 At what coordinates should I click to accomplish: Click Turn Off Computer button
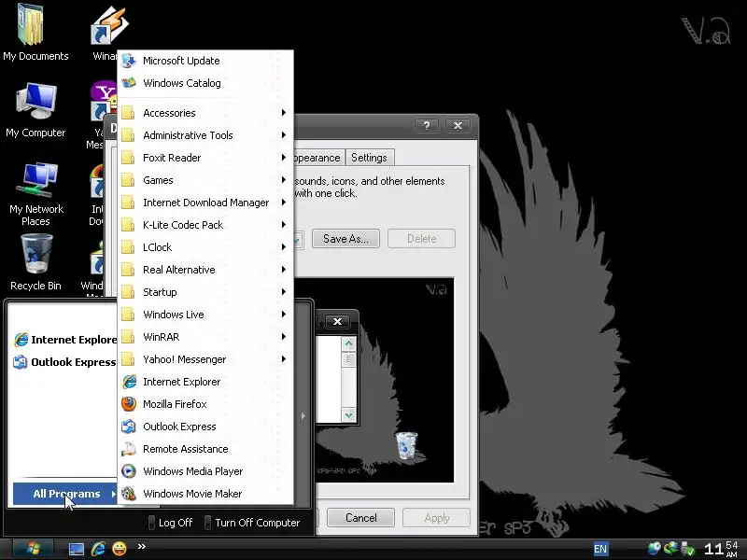[252, 523]
